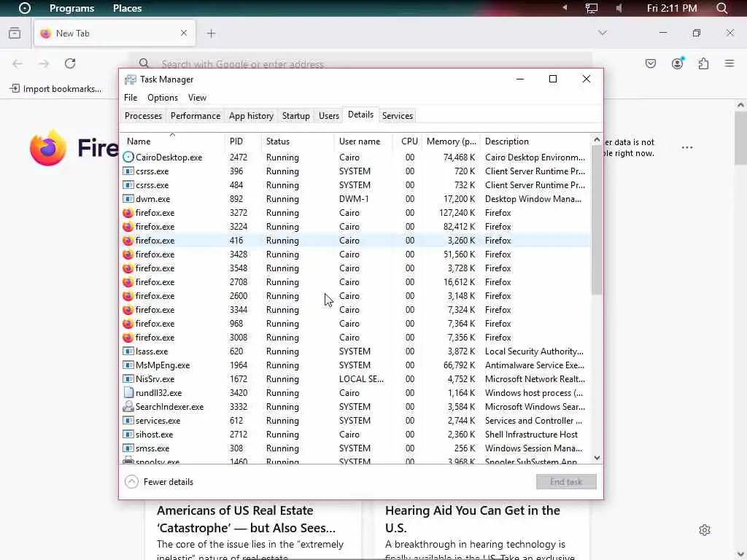Screen dimensions: 747x560
Task: Click the Firefox address search field
Action: (x=360, y=63)
